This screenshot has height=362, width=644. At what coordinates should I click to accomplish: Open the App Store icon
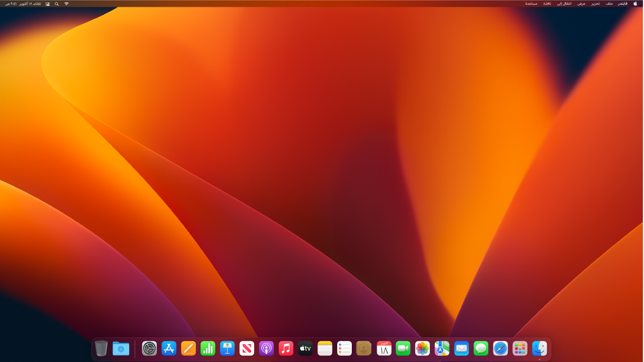169,349
